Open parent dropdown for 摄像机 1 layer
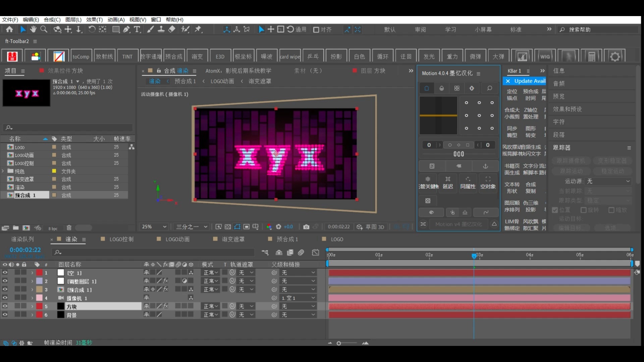 (x=299, y=298)
